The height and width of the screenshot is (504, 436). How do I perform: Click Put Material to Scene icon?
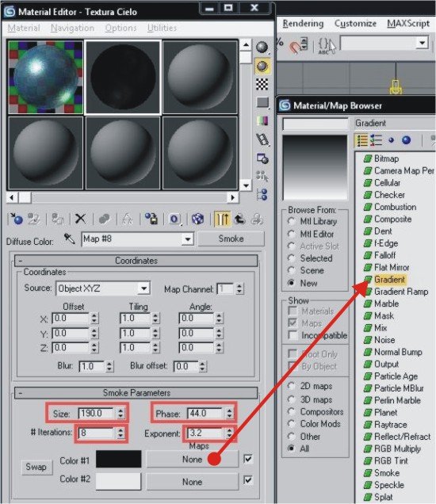(34, 219)
